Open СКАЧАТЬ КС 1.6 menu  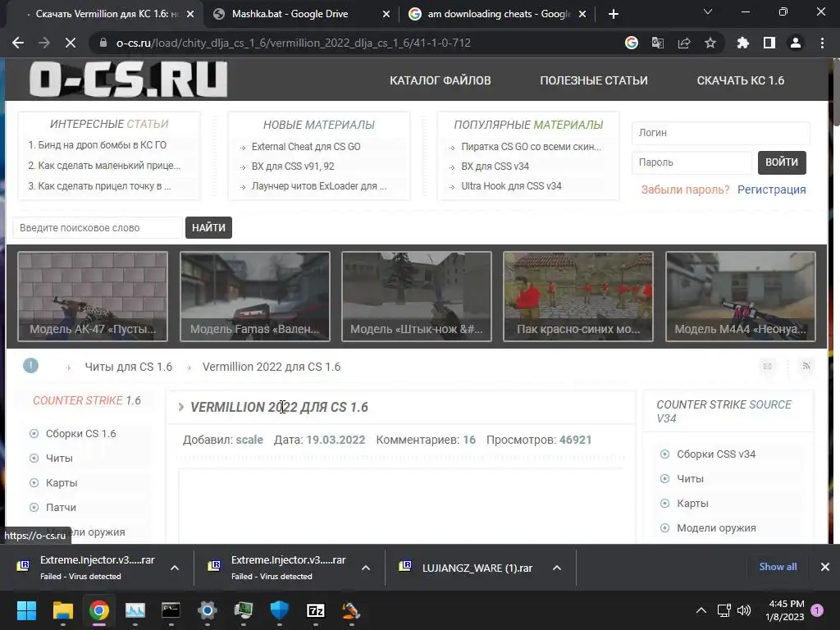(x=741, y=80)
